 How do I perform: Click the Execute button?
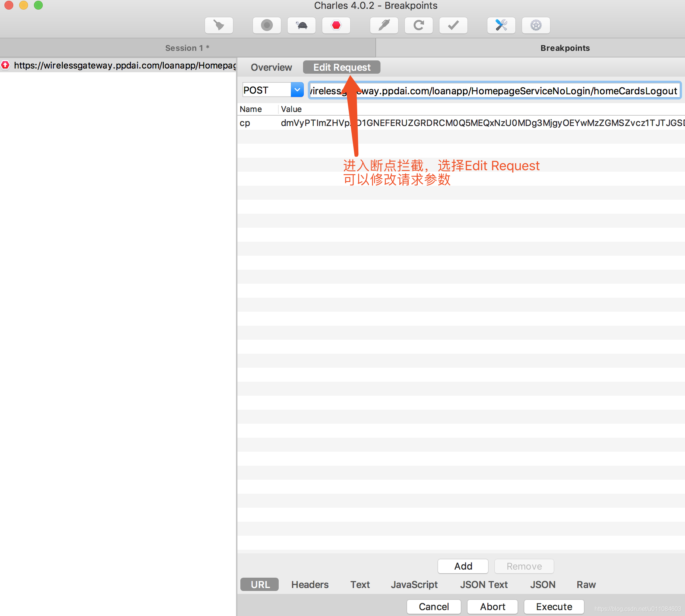tap(554, 607)
